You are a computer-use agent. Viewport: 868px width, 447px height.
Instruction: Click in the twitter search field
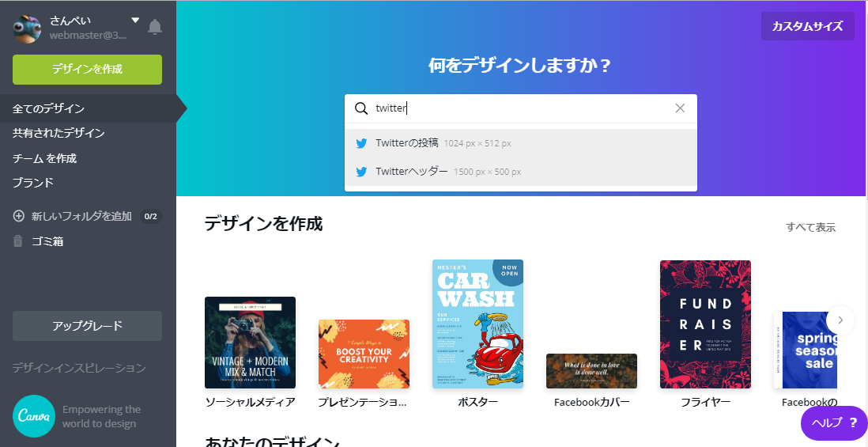click(520, 108)
